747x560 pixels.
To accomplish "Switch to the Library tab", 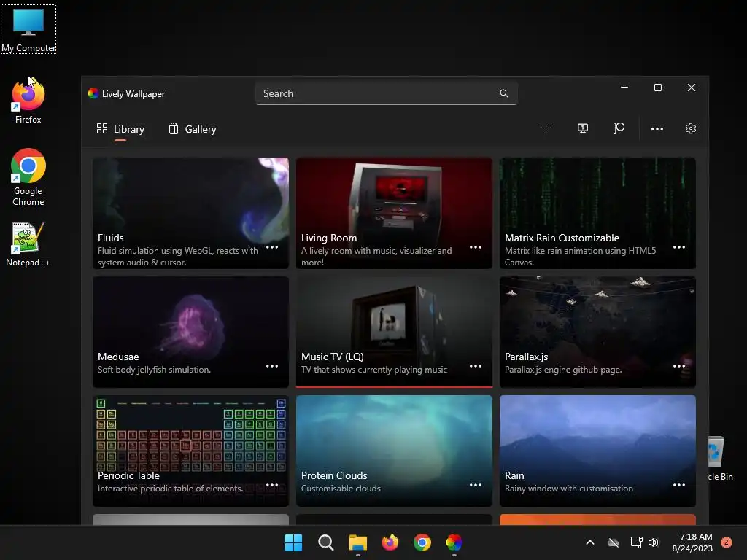I will (x=120, y=129).
